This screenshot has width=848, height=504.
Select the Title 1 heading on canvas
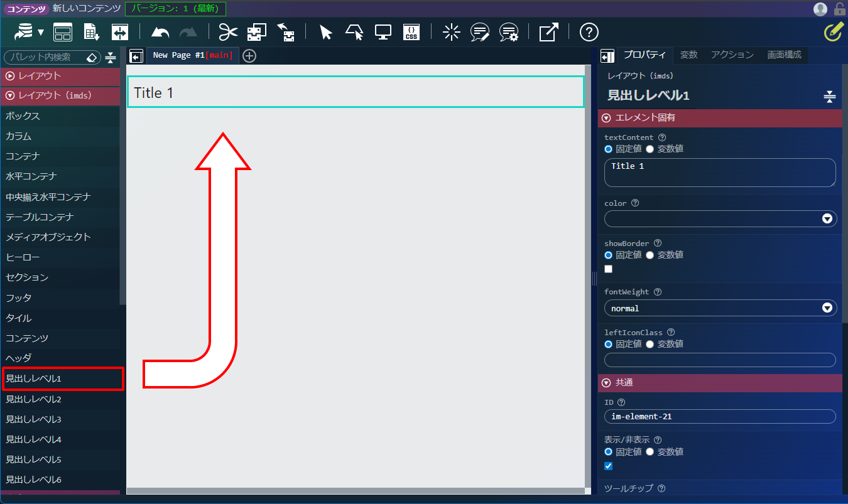[x=356, y=93]
